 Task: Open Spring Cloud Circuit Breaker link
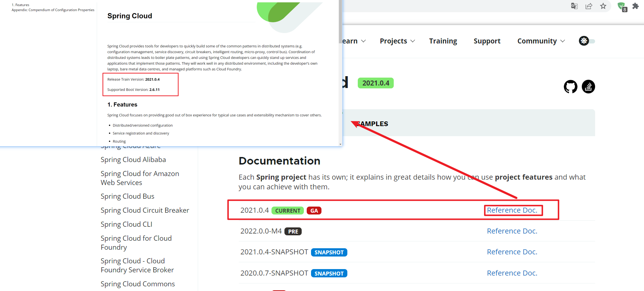[x=145, y=210]
